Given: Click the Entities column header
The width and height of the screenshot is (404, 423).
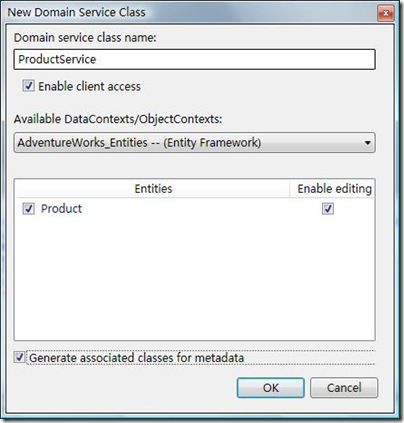Looking at the screenshot, I should click(153, 189).
